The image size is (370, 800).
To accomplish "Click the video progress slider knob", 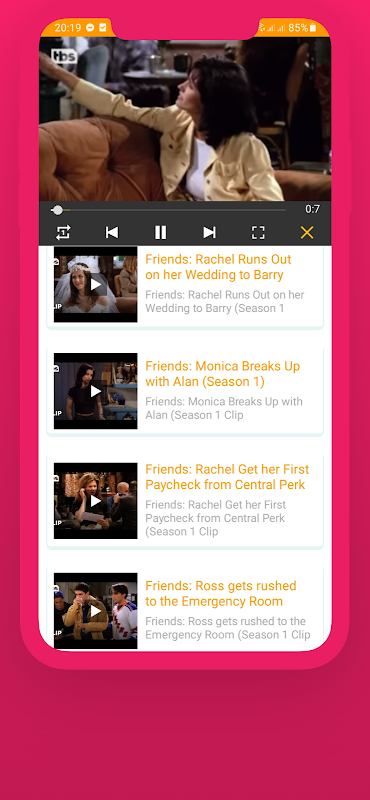I will tap(58, 210).
